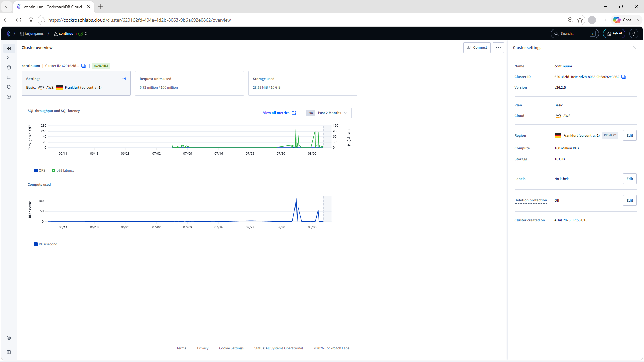Copy the full cluster ID in settings panel
Image resolution: width=644 pixels, height=362 pixels.
pos(624,77)
